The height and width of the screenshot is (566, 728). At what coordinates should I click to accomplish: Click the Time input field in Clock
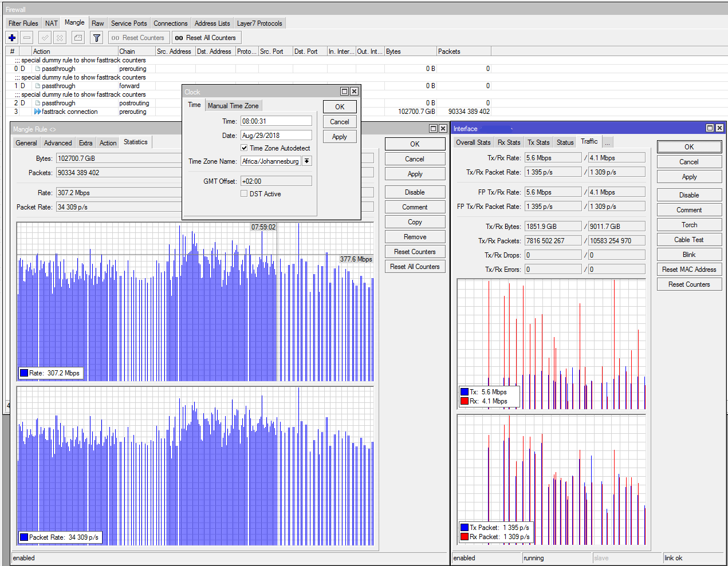(276, 121)
